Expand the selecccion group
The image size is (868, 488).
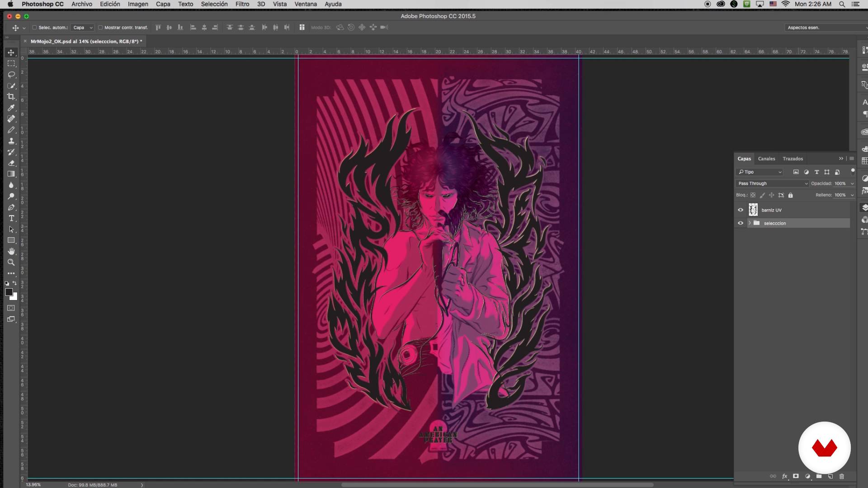tap(750, 223)
